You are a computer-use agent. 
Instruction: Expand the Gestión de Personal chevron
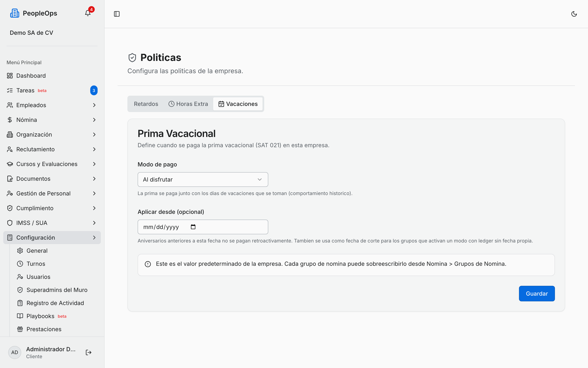94,193
